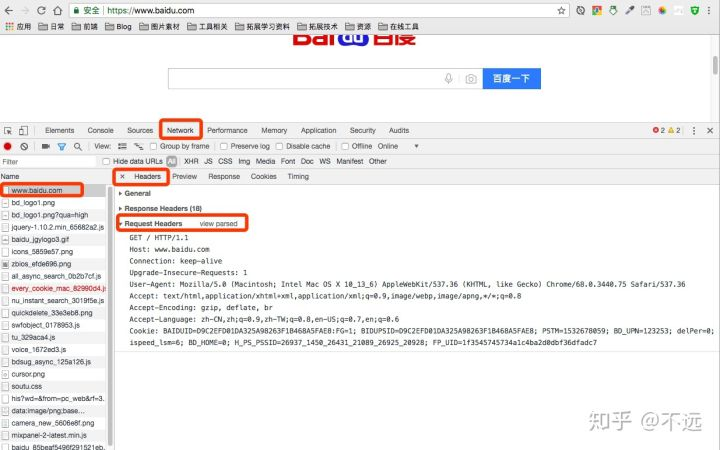This screenshot has width=720, height=450.
Task: Reload the Baidu page
Action: click(41, 10)
